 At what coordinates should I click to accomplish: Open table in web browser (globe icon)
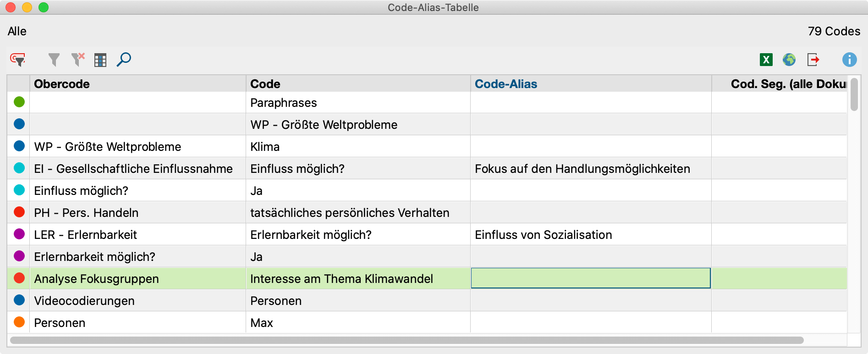pos(789,60)
